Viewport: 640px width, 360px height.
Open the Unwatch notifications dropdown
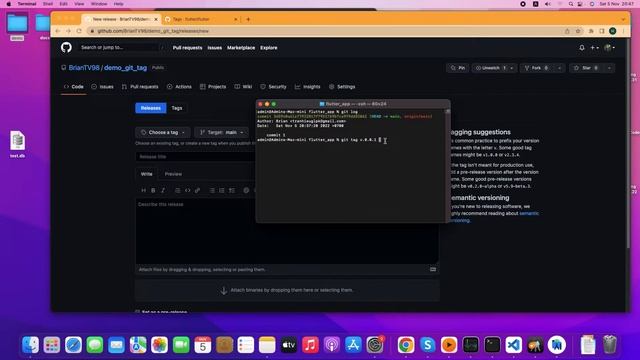[x=494, y=68]
